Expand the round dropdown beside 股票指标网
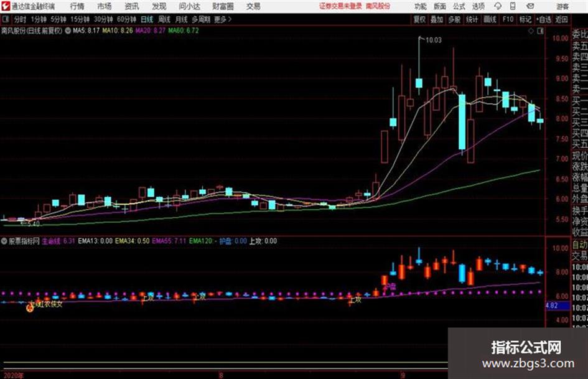 click(x=4, y=241)
